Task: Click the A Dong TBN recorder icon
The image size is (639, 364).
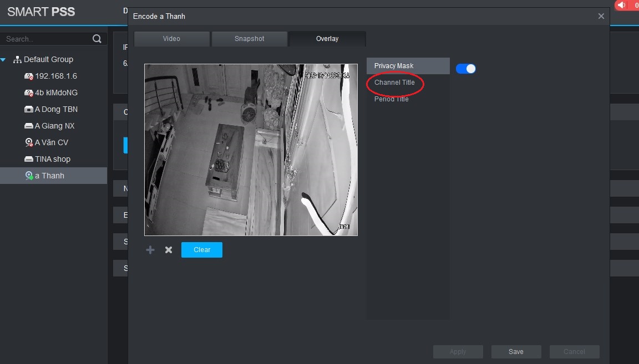Action: click(x=29, y=109)
